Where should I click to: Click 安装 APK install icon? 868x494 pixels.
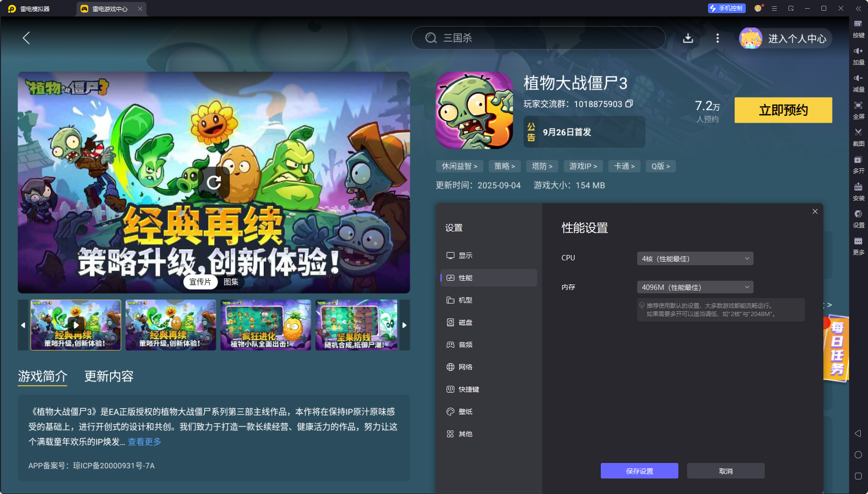click(858, 191)
